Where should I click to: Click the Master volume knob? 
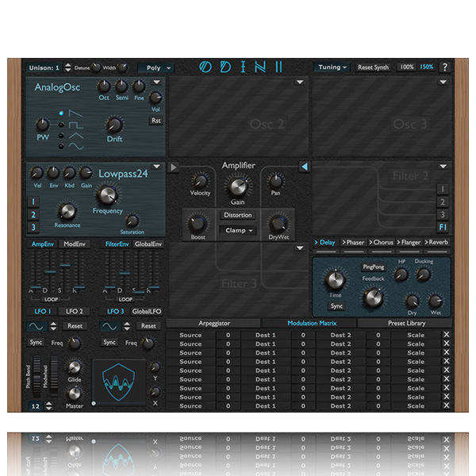pyautogui.click(x=74, y=393)
